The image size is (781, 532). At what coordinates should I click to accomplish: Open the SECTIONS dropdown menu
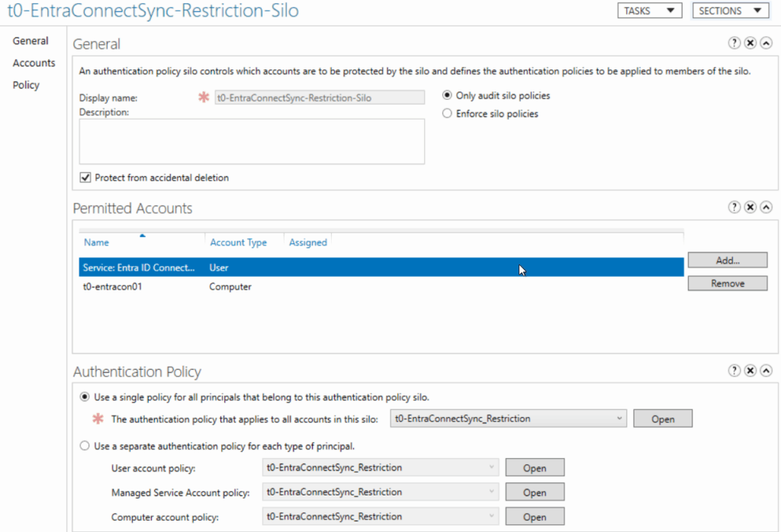coord(730,11)
